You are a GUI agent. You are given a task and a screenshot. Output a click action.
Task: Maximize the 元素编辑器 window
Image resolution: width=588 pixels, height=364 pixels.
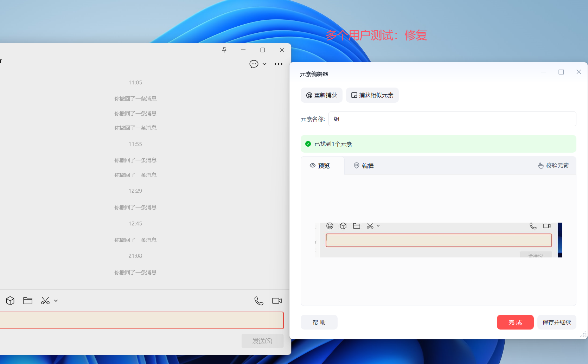[x=561, y=72]
